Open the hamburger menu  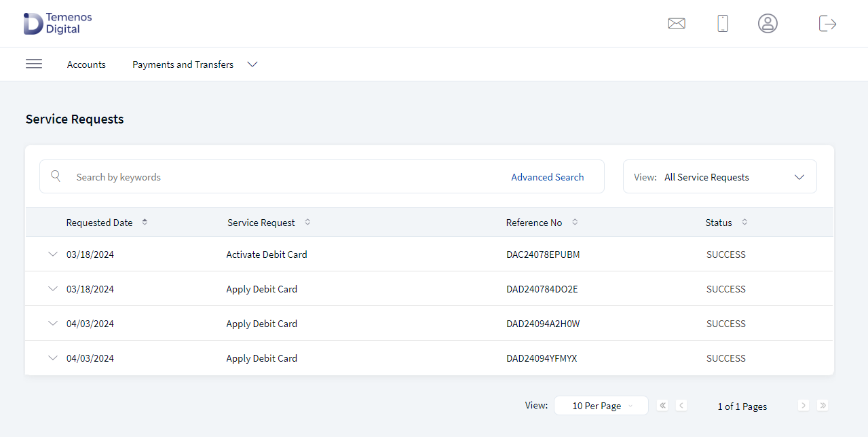click(34, 64)
